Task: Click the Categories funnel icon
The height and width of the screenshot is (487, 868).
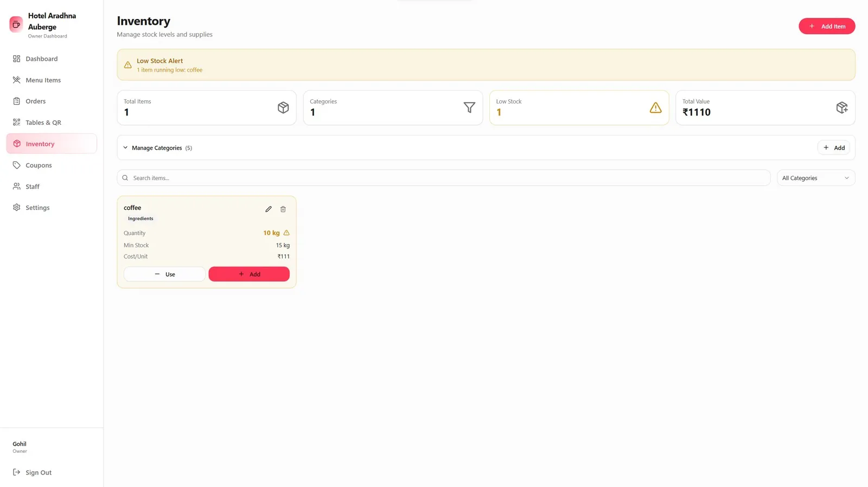Action: point(469,107)
